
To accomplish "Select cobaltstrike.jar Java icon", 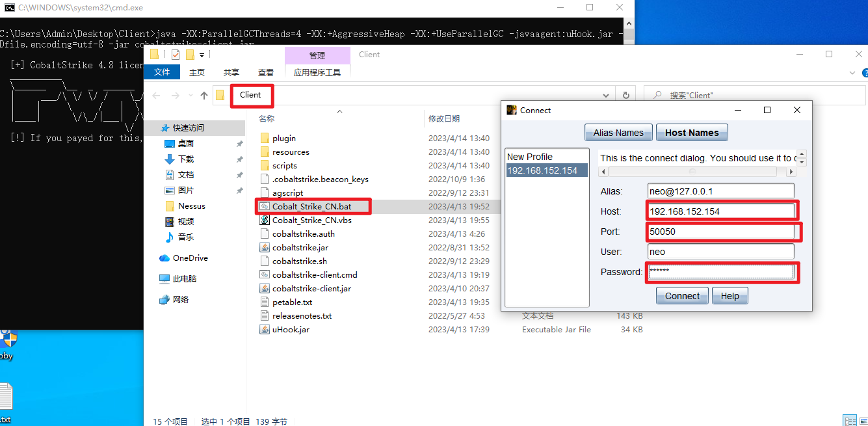I will [x=265, y=247].
